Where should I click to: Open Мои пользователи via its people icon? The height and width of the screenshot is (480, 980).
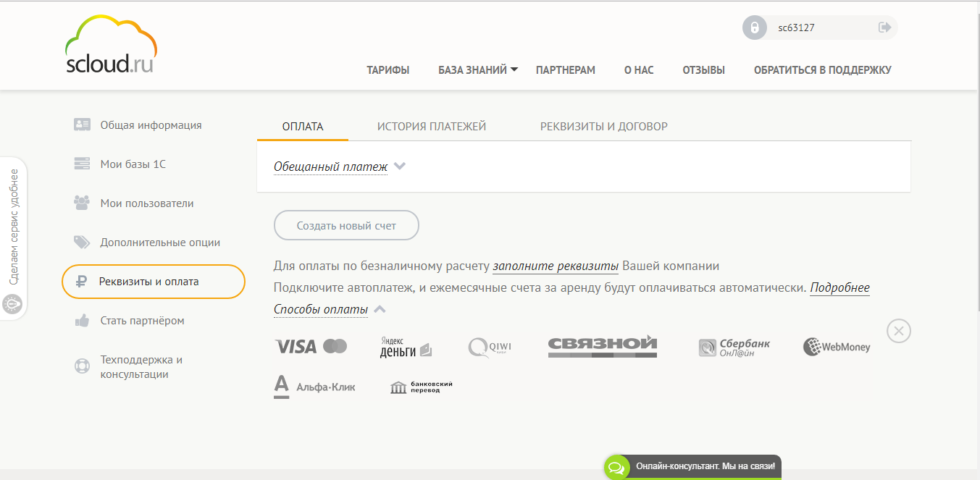(82, 203)
